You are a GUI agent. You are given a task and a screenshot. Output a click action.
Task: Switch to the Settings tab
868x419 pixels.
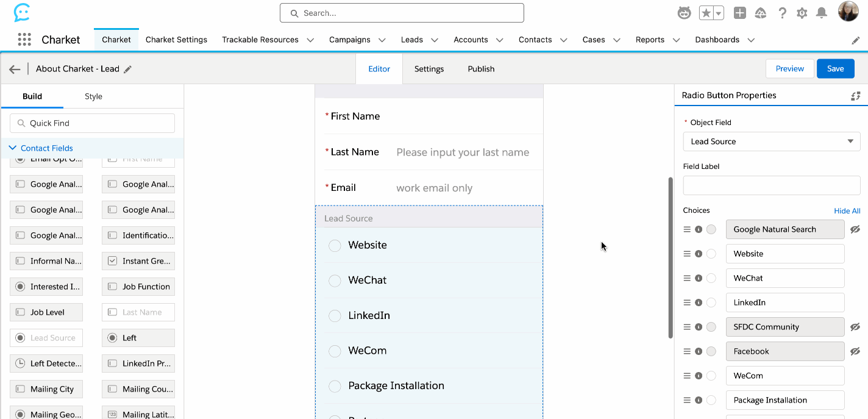click(429, 69)
